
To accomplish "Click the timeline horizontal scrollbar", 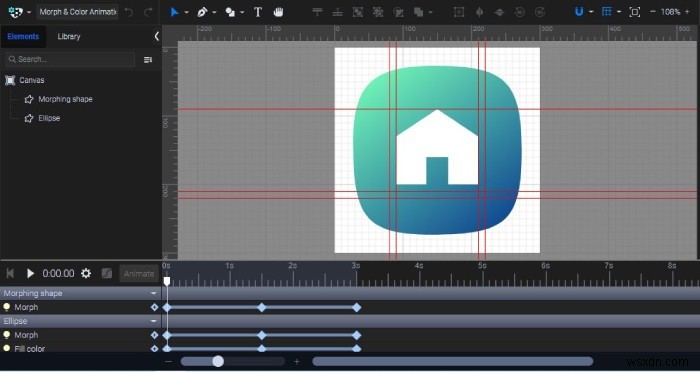I will [x=453, y=361].
